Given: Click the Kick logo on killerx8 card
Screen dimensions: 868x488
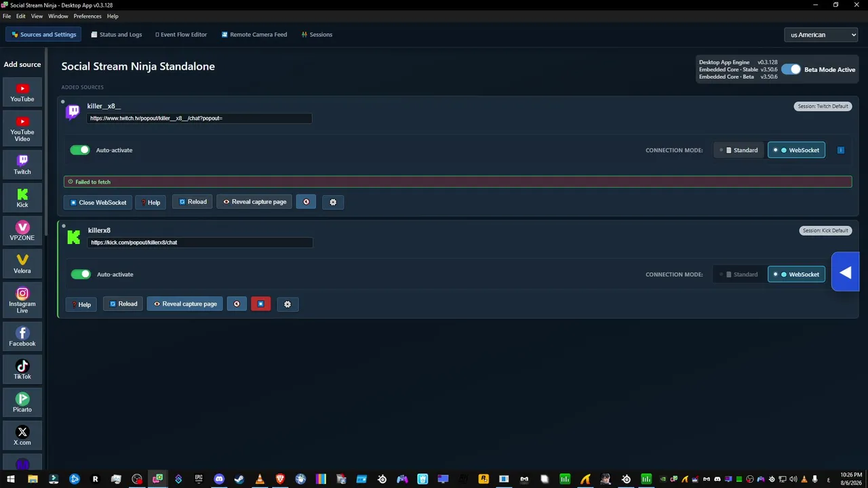Looking at the screenshot, I should [73, 237].
